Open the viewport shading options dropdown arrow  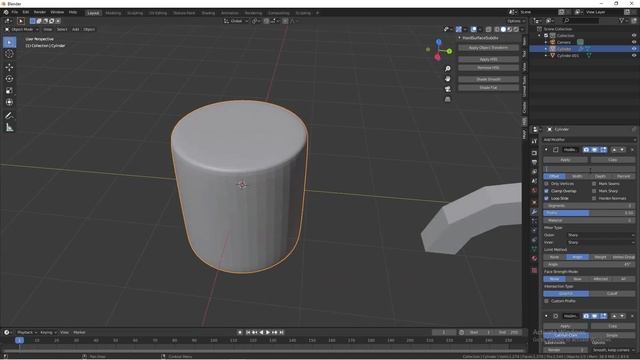pos(522,29)
